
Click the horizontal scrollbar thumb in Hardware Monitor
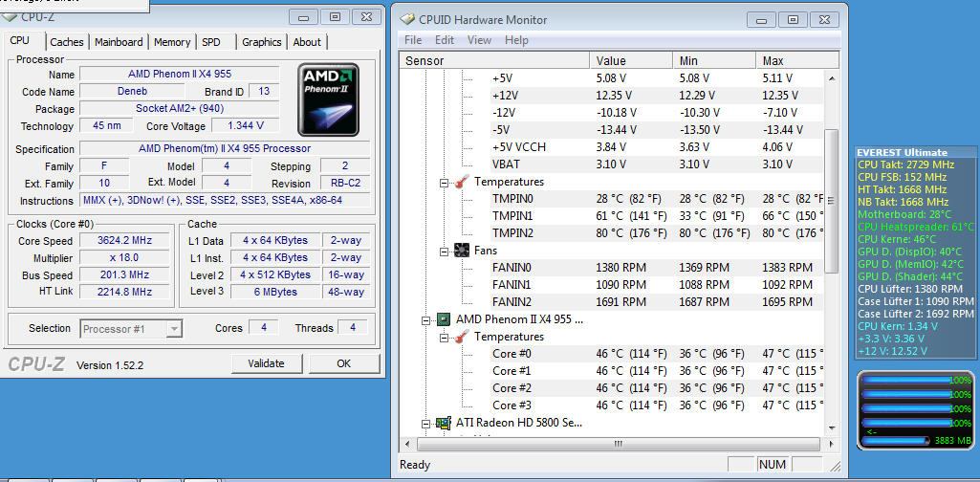(619, 445)
